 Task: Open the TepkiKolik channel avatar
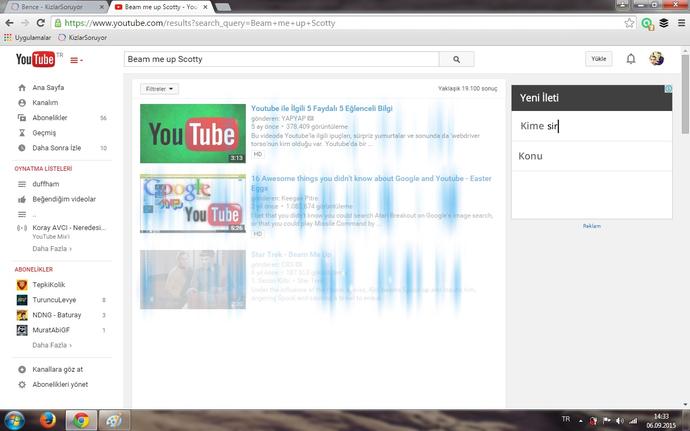(22, 285)
